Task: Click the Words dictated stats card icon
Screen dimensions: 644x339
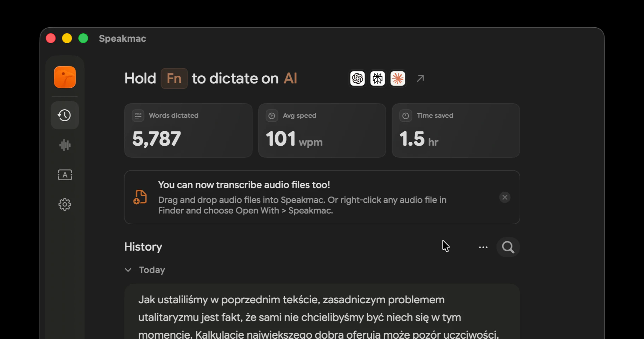Action: click(137, 115)
